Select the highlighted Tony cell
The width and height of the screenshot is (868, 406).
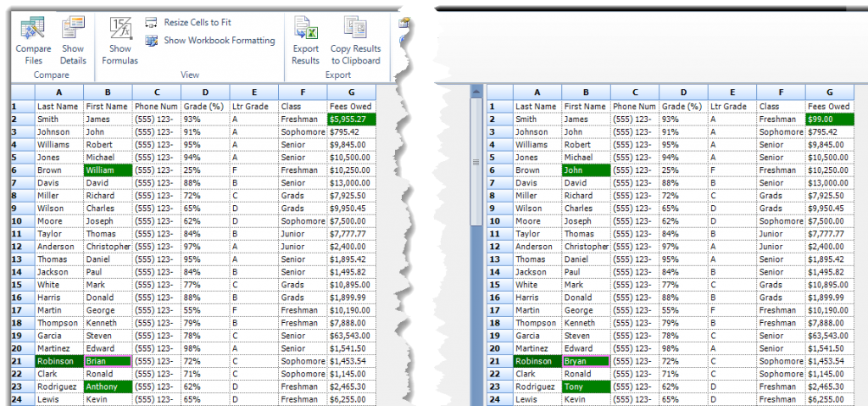pos(586,387)
